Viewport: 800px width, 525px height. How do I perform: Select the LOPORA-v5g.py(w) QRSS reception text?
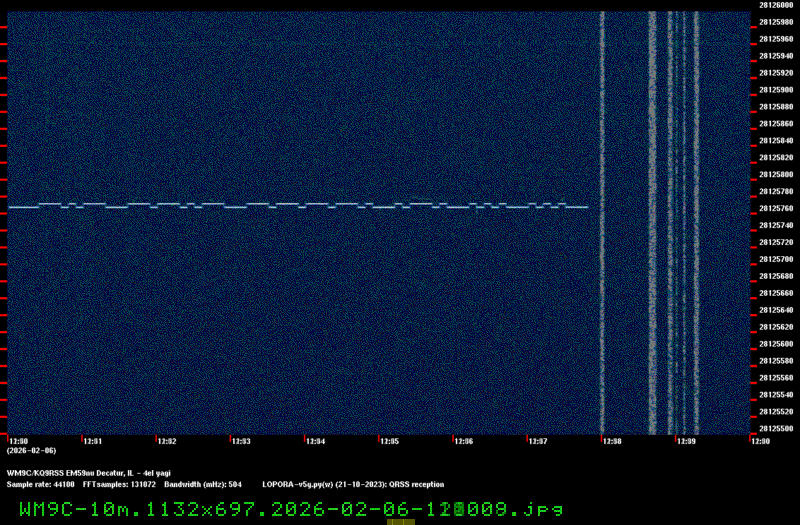pyautogui.click(x=353, y=484)
